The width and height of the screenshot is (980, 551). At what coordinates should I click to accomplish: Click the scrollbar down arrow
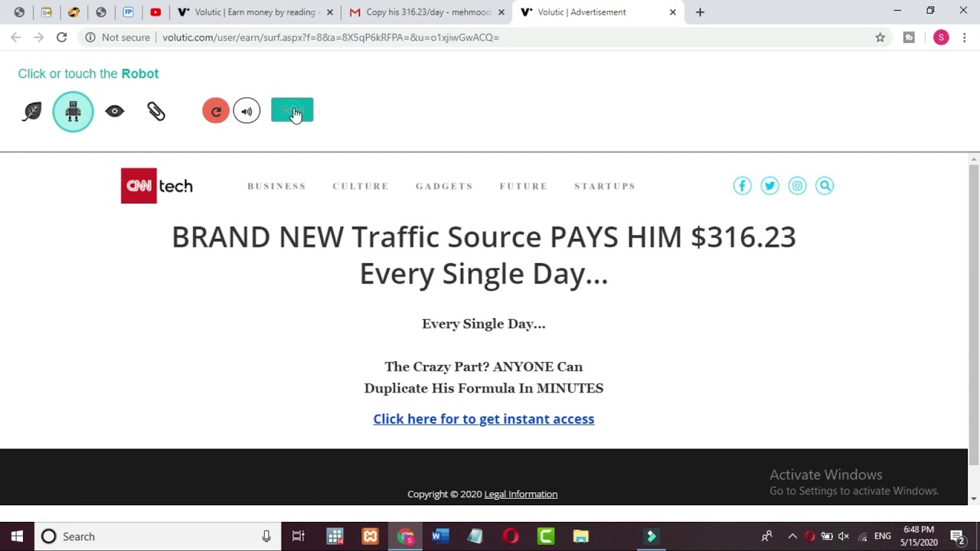point(974,499)
